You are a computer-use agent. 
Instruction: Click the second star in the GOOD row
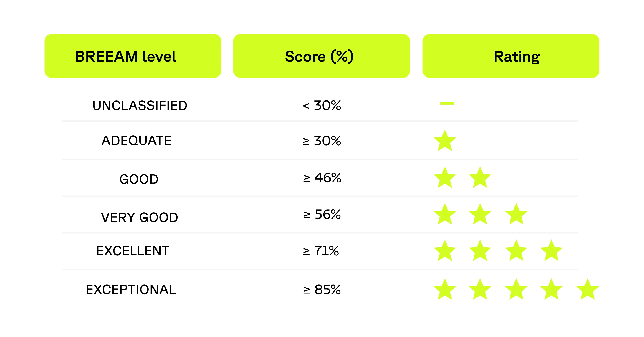coord(480,178)
